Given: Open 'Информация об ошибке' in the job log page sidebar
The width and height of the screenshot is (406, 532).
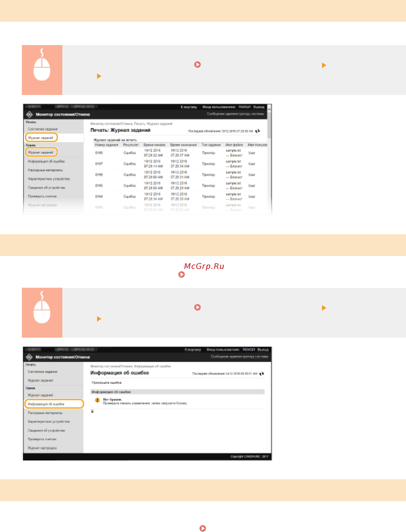Looking at the screenshot, I should 46,161.
